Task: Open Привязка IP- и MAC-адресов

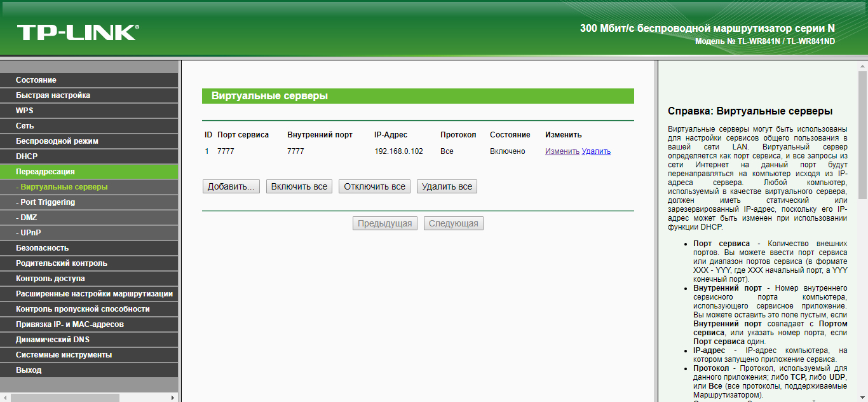Action: point(89,324)
